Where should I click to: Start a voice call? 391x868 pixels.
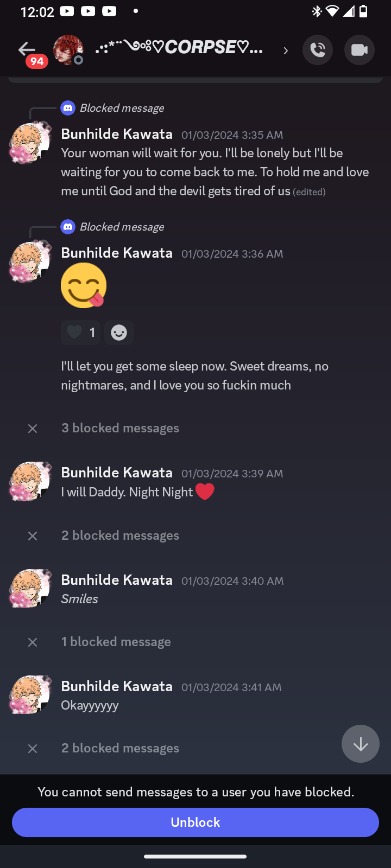click(318, 50)
